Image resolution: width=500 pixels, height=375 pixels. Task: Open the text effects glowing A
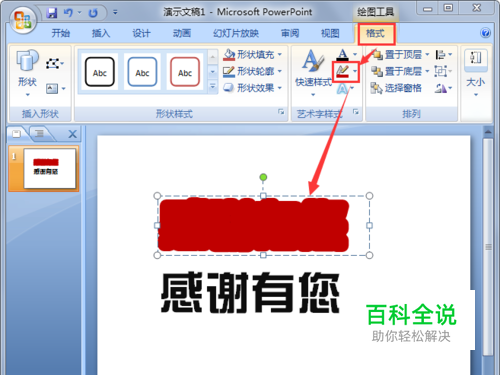click(x=342, y=89)
